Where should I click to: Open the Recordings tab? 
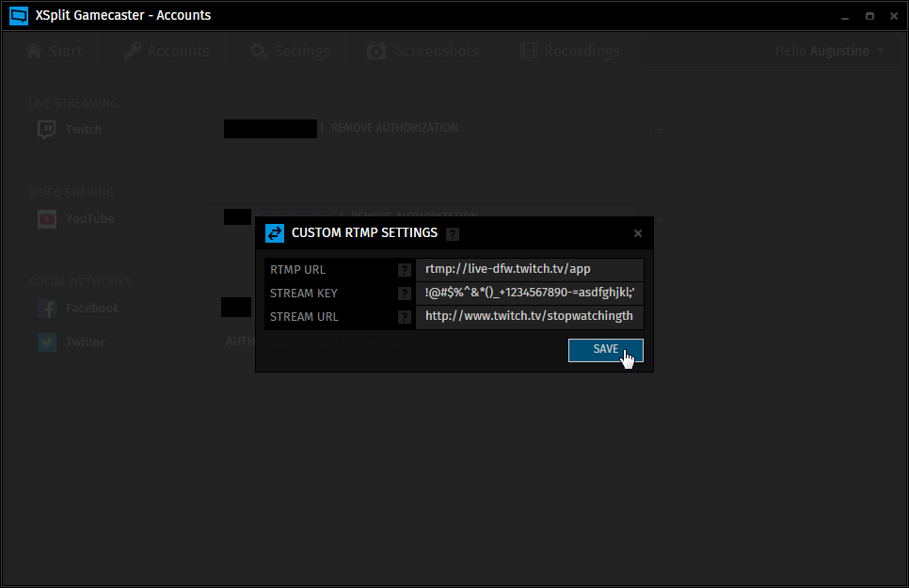tap(570, 51)
